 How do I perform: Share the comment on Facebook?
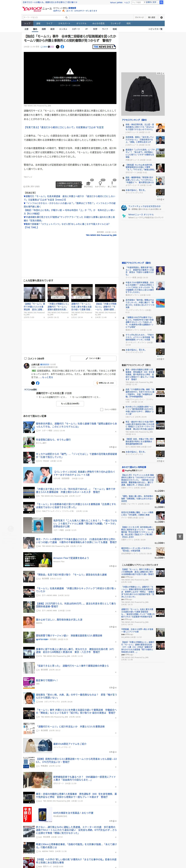pyautogui.click(x=38, y=383)
